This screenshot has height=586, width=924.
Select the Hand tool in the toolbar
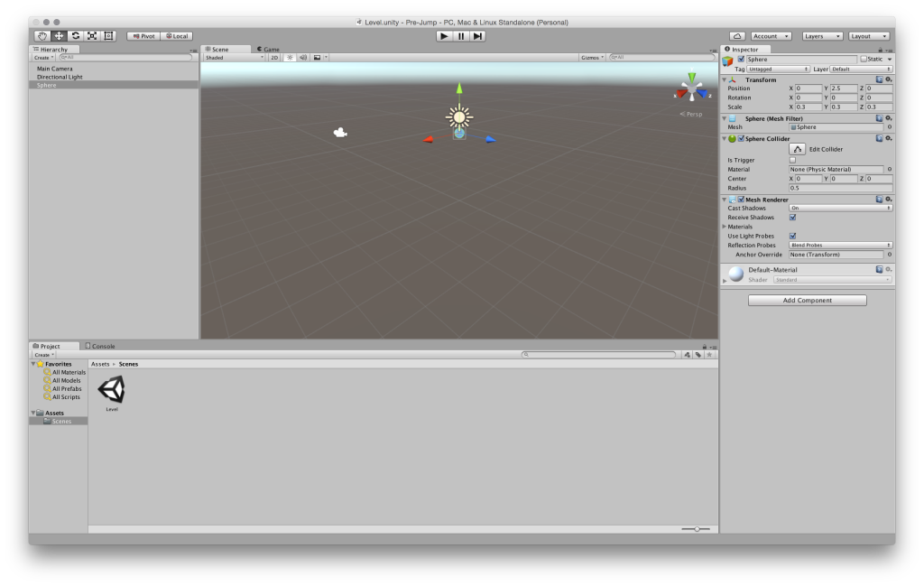pyautogui.click(x=42, y=35)
